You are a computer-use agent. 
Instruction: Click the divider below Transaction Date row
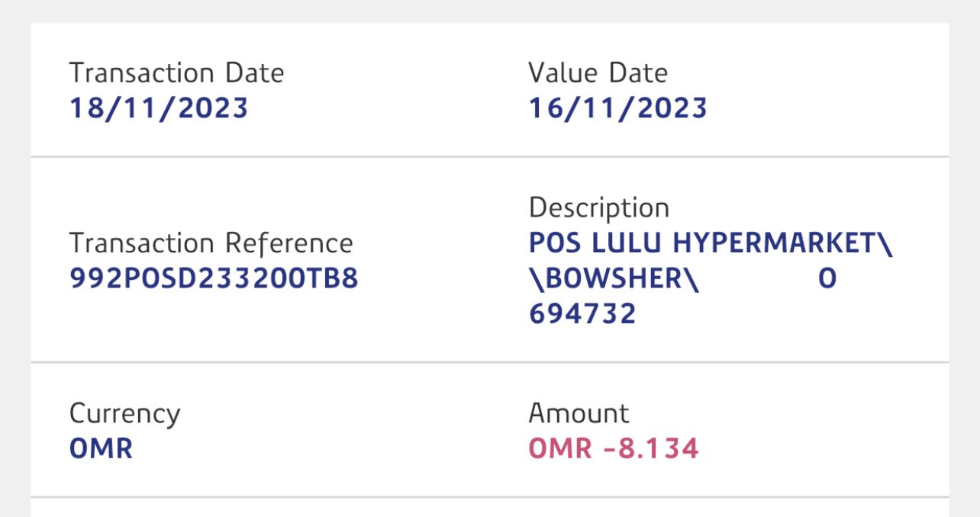489,157
